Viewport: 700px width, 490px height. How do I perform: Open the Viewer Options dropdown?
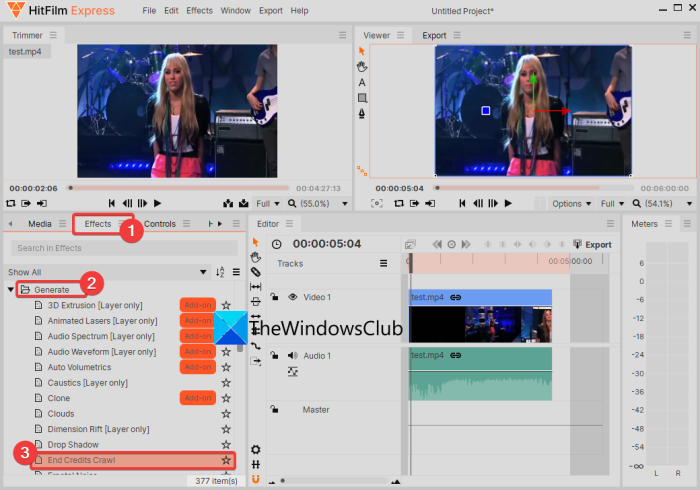click(571, 203)
